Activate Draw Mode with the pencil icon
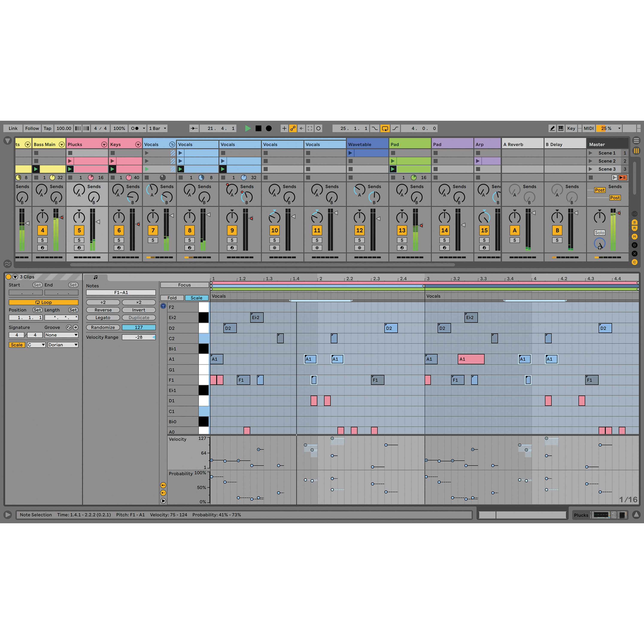644x644 pixels. pos(552,128)
